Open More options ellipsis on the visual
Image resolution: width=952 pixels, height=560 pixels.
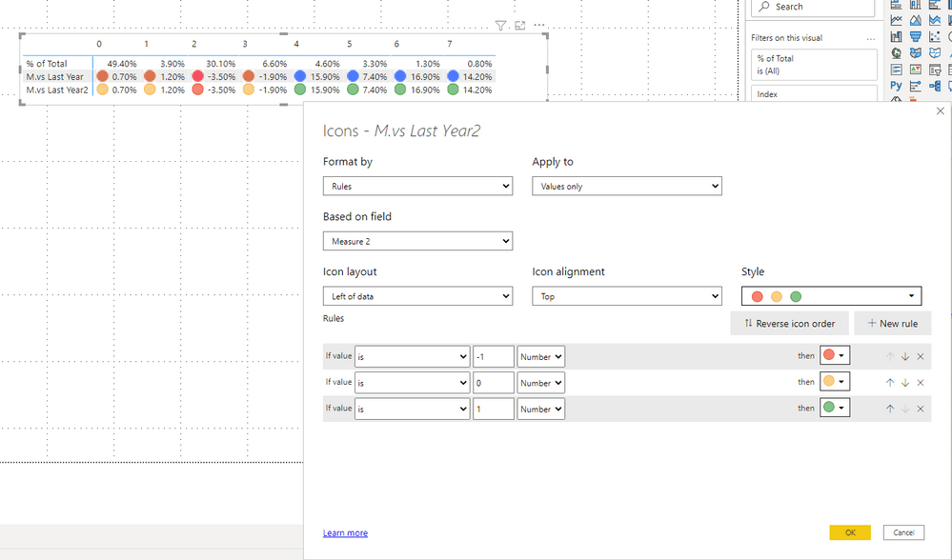tap(539, 26)
